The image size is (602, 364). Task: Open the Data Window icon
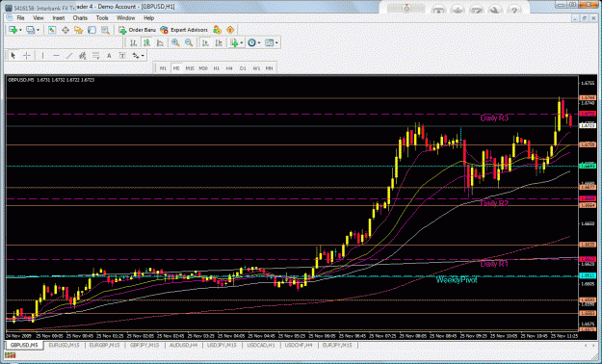click(65, 30)
